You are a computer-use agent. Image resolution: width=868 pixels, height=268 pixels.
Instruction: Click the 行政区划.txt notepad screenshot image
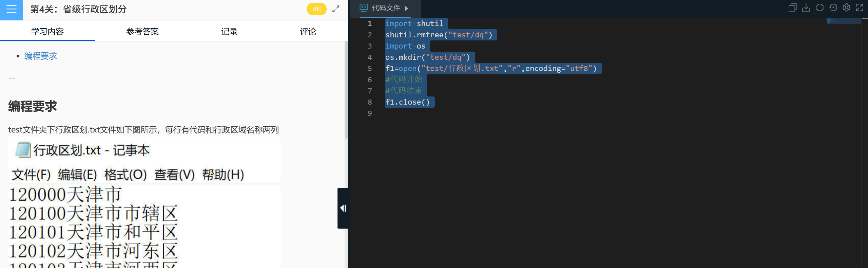144,202
